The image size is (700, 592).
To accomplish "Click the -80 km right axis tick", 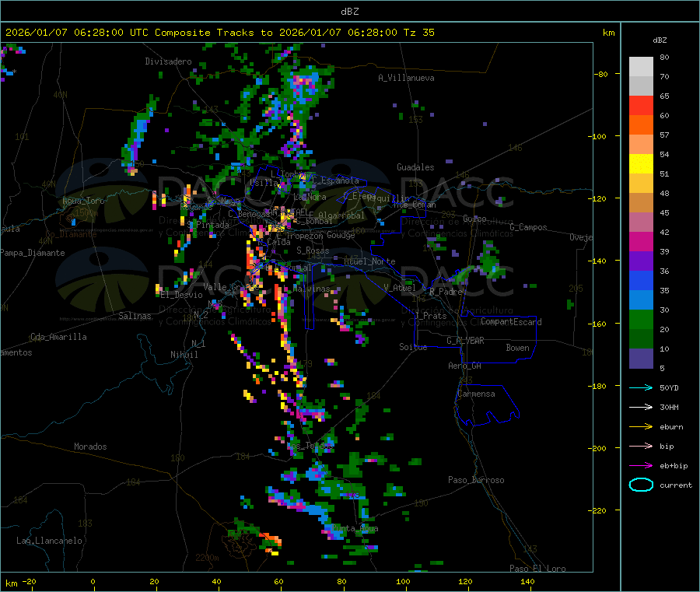I will point(601,74).
